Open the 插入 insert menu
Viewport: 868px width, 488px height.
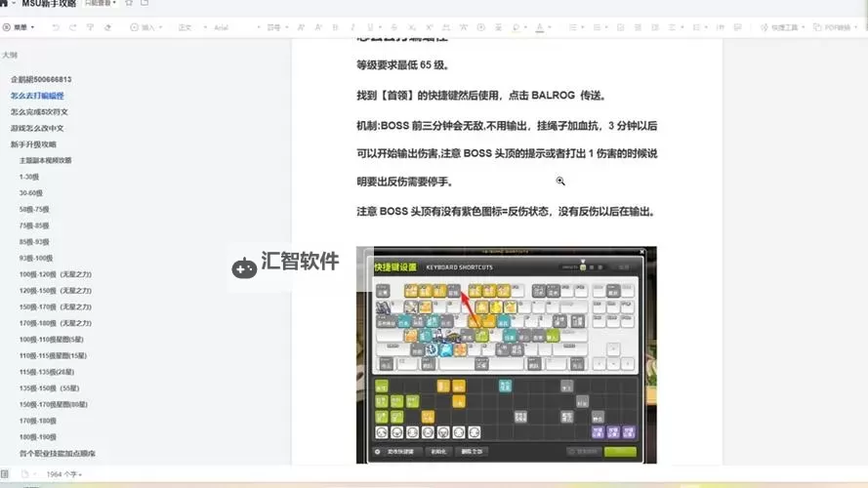146,27
